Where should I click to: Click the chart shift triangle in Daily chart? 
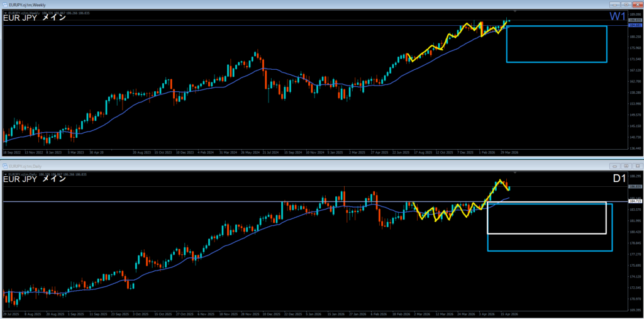(x=515, y=171)
